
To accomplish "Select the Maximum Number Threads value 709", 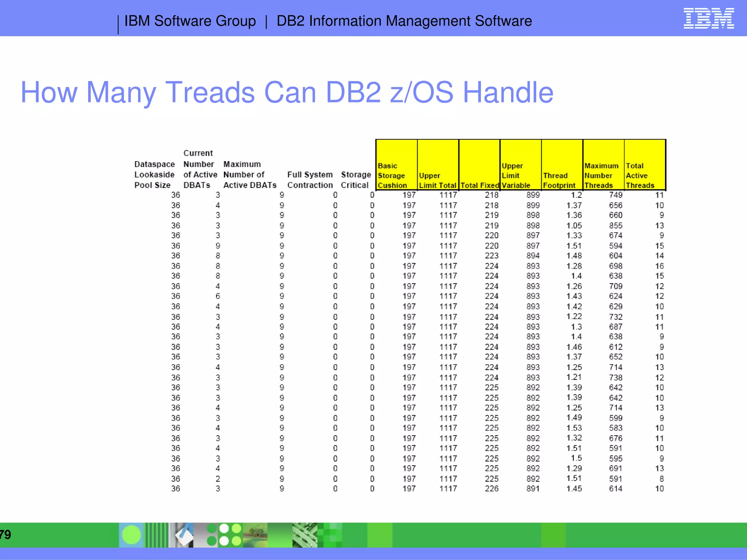I will pyautogui.click(x=616, y=286).
